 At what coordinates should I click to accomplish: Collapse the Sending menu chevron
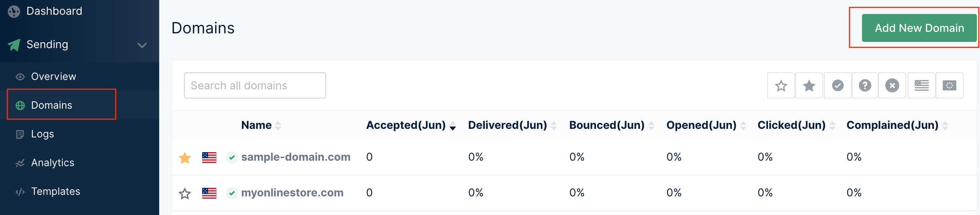click(x=142, y=45)
